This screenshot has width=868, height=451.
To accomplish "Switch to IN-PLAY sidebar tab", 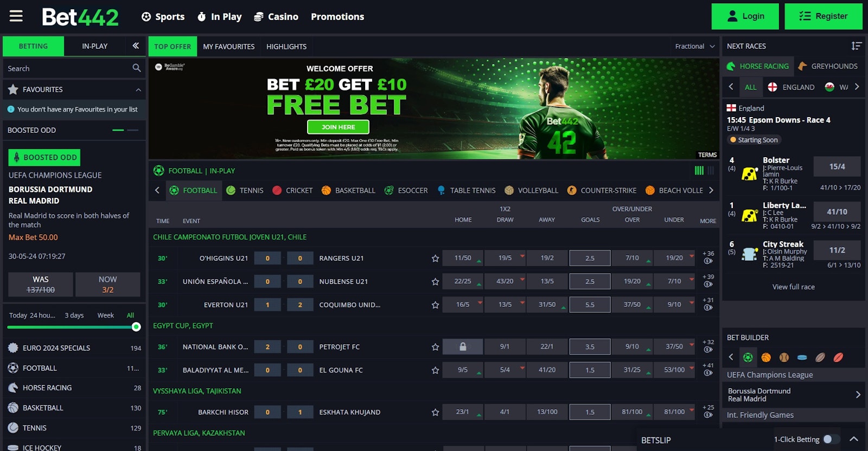I will (x=95, y=46).
